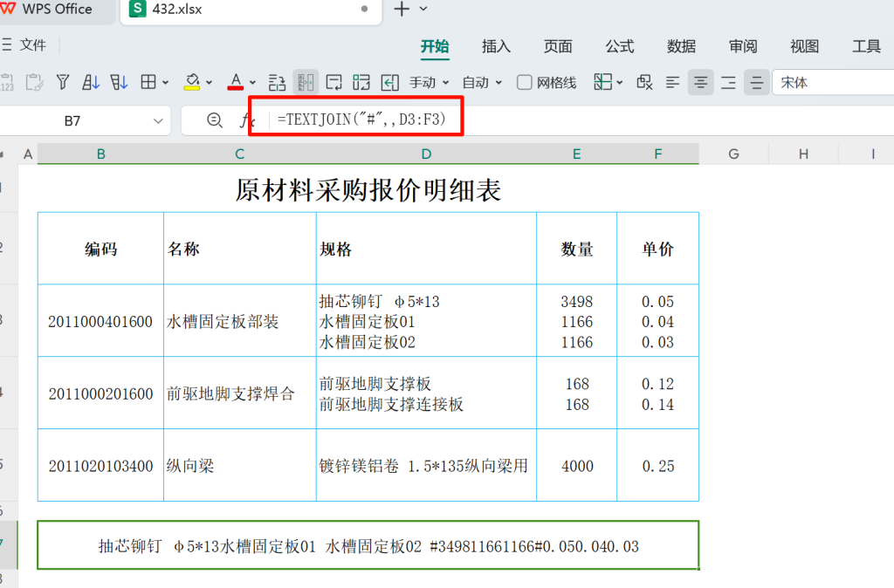The height and width of the screenshot is (588, 894).
Task: Apply the yellow fill color bucket
Action: (x=192, y=83)
